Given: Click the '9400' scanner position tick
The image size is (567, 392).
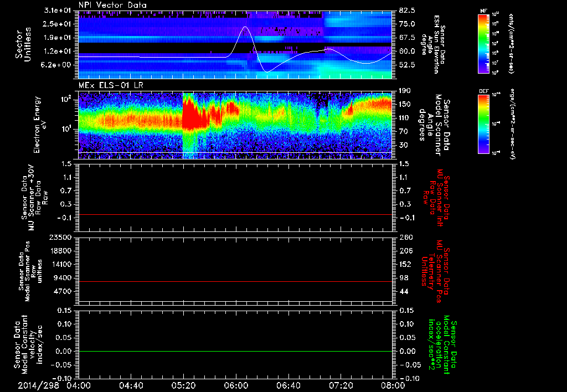Looking at the screenshot, I should pyautogui.click(x=63, y=278).
